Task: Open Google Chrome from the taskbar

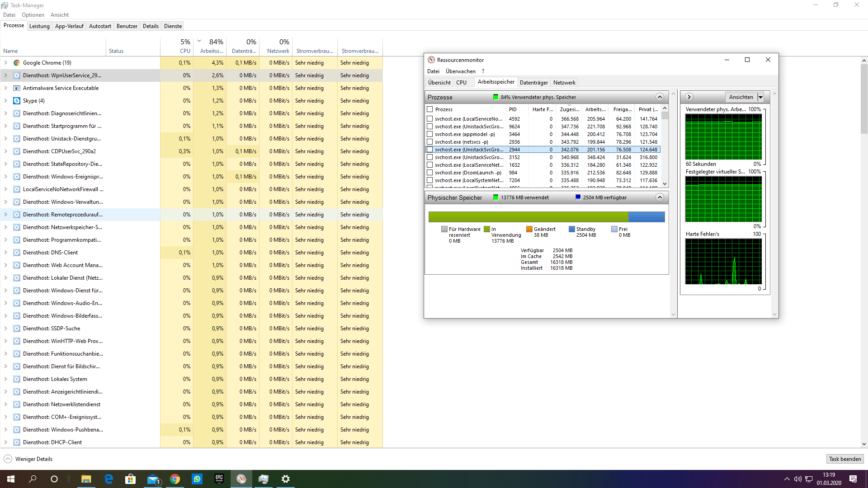Action: tap(175, 479)
